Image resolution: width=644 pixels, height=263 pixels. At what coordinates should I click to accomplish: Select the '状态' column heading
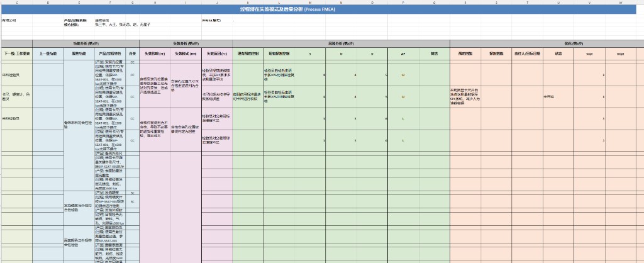558,54
